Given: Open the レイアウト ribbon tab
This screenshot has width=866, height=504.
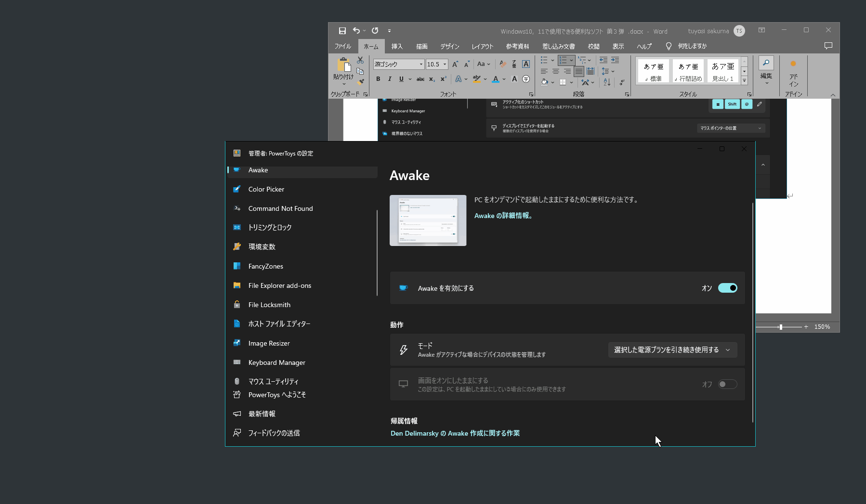Looking at the screenshot, I should coord(482,46).
